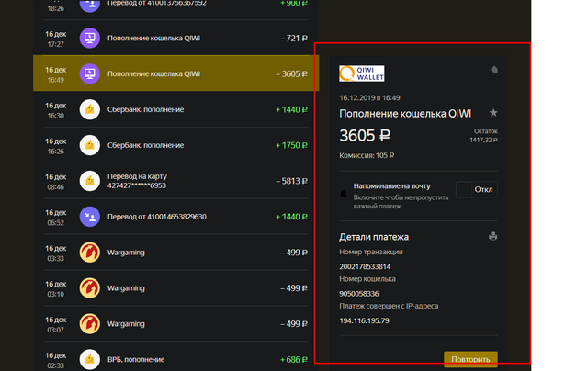Click wallet number 9050058336

pos(359,294)
